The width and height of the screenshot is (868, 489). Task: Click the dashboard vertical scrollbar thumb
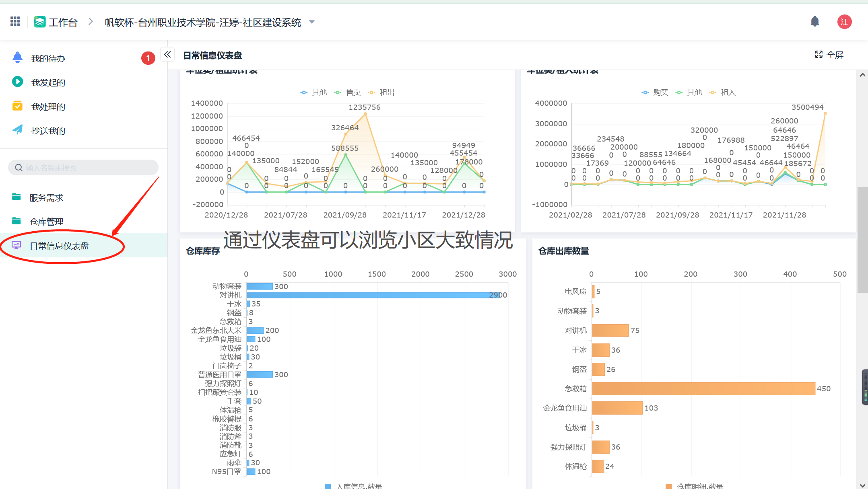[862, 240]
